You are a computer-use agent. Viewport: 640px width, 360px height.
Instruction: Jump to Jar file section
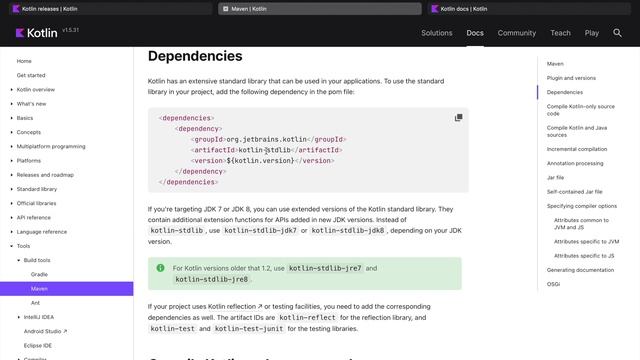(555, 178)
